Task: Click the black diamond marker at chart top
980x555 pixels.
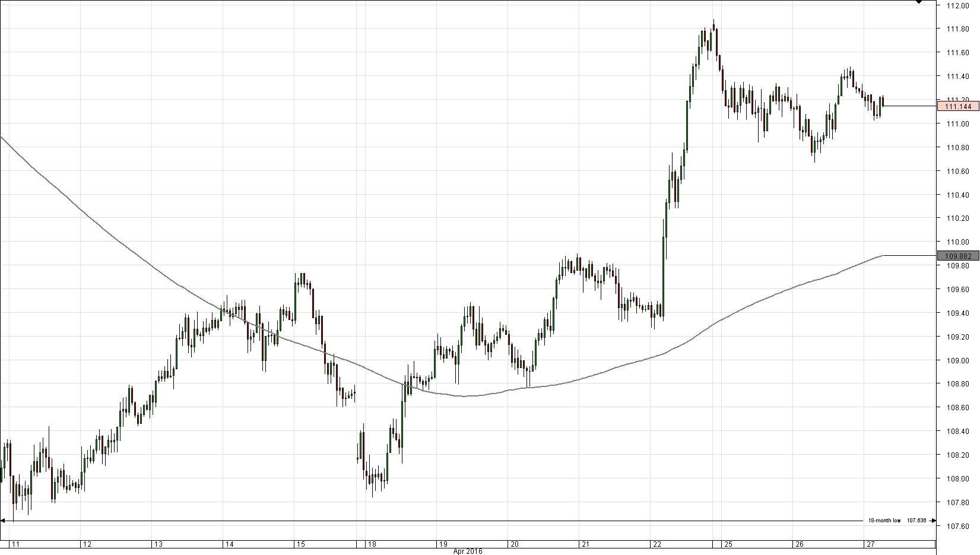Action: pos(919,2)
